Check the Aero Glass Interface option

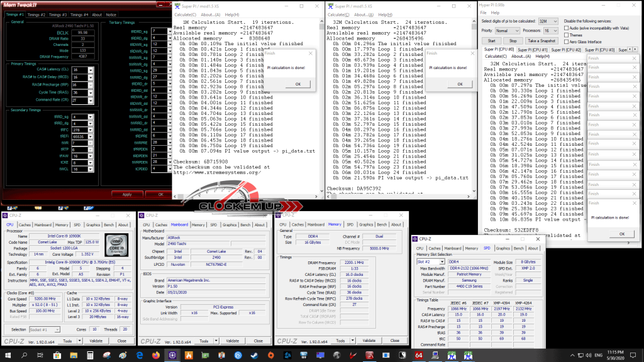point(567,42)
